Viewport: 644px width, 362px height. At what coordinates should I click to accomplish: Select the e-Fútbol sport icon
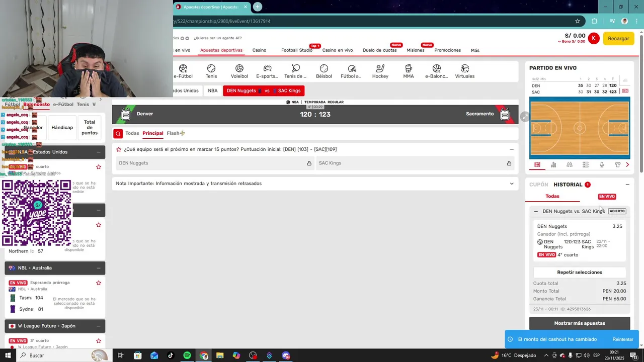click(183, 68)
